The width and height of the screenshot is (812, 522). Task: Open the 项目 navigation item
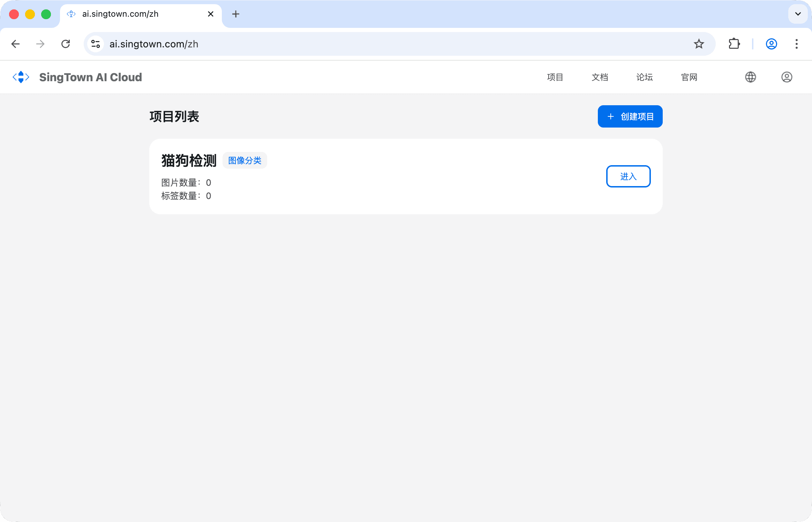click(x=555, y=77)
